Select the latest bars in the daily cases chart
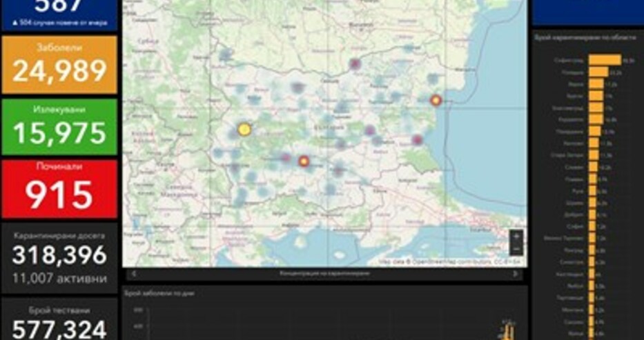Image resolution: width=644 pixels, height=340 pixels. point(509,330)
